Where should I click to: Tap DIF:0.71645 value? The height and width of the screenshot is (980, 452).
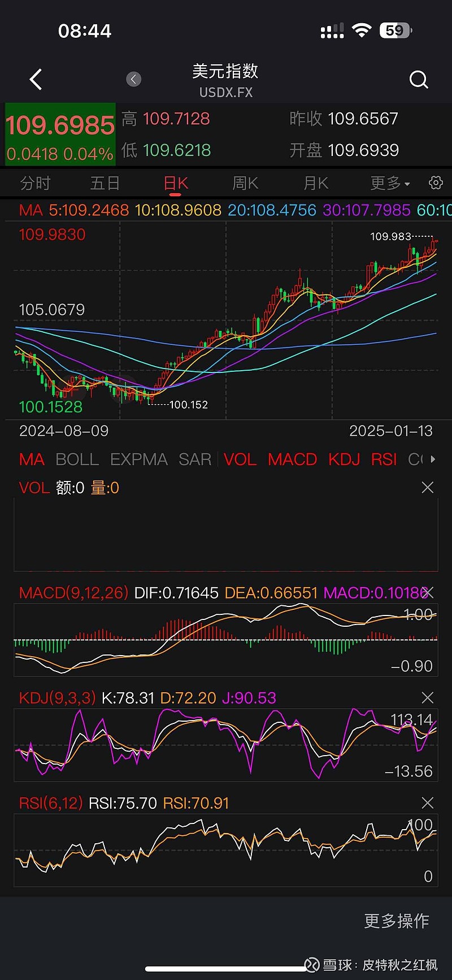[176, 592]
